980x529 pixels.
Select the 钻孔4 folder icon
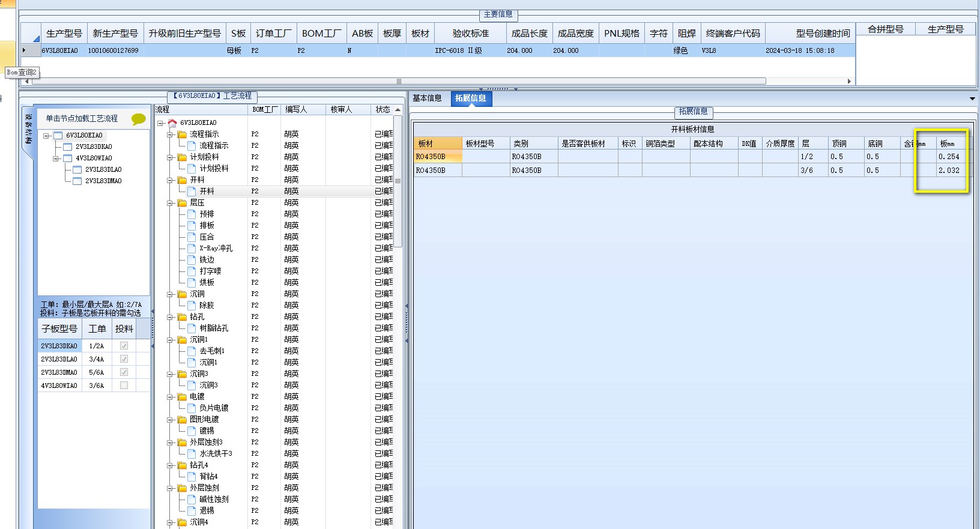pyautogui.click(x=182, y=465)
